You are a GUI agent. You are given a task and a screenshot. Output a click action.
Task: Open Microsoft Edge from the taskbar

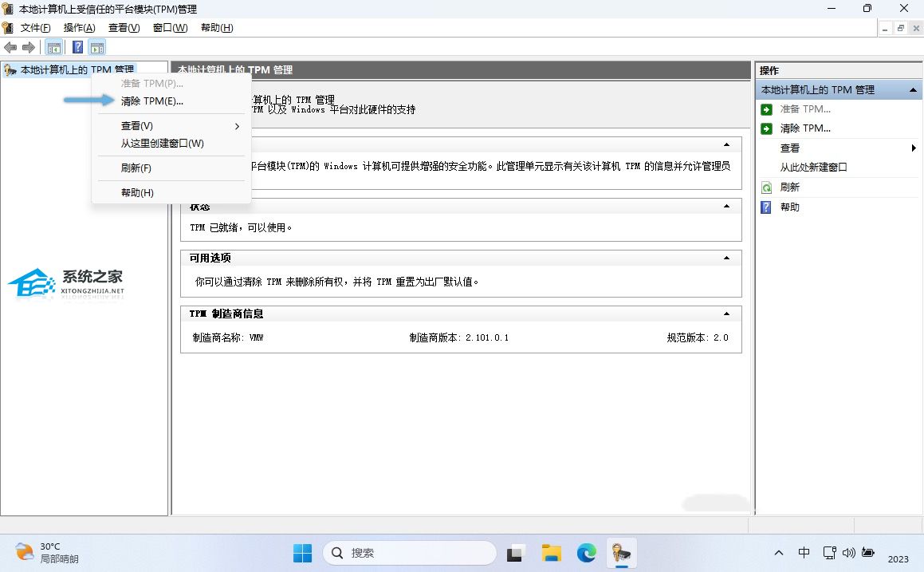(x=586, y=552)
